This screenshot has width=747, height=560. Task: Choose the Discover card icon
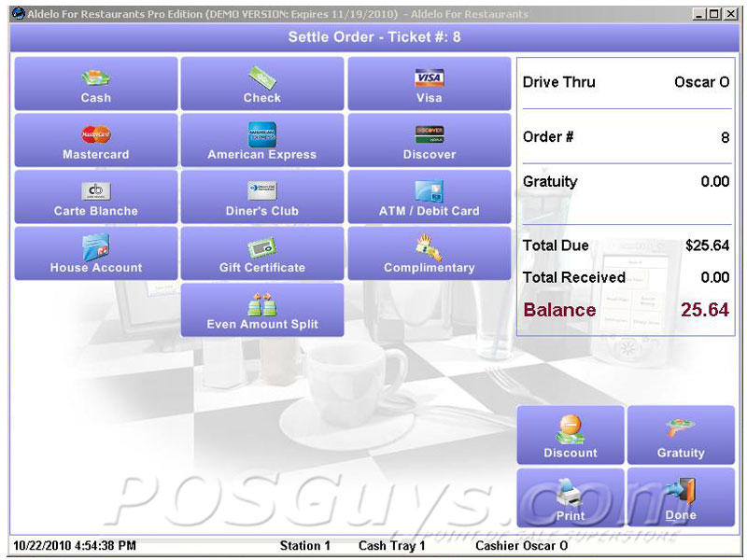[430, 134]
